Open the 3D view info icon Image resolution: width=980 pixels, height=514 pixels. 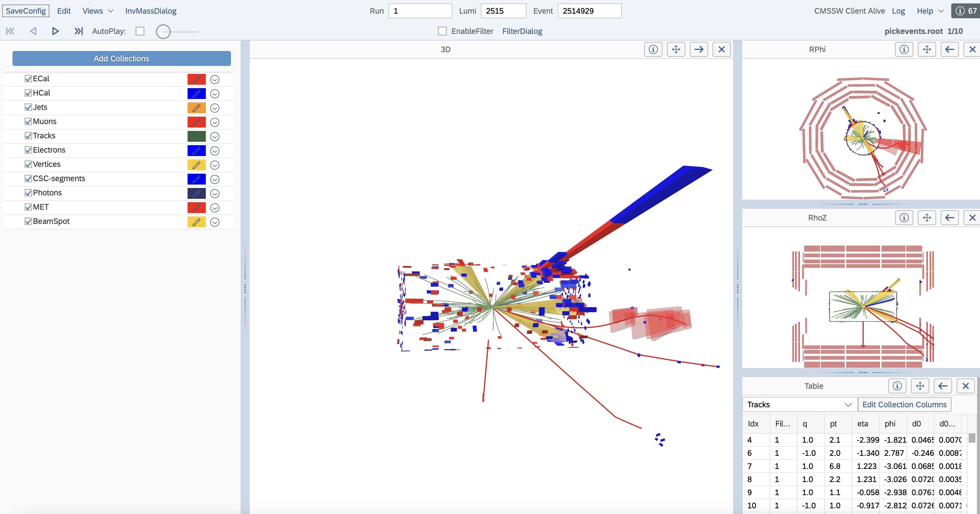point(653,50)
